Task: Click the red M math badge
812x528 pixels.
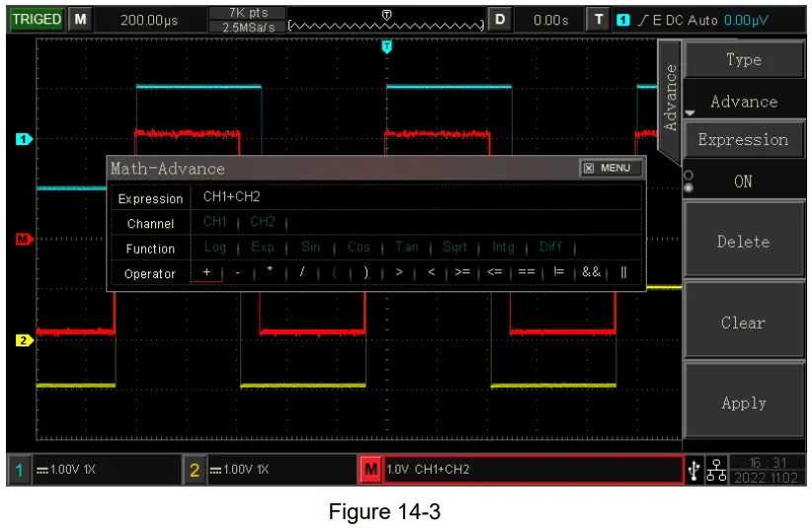Action: [x=370, y=470]
